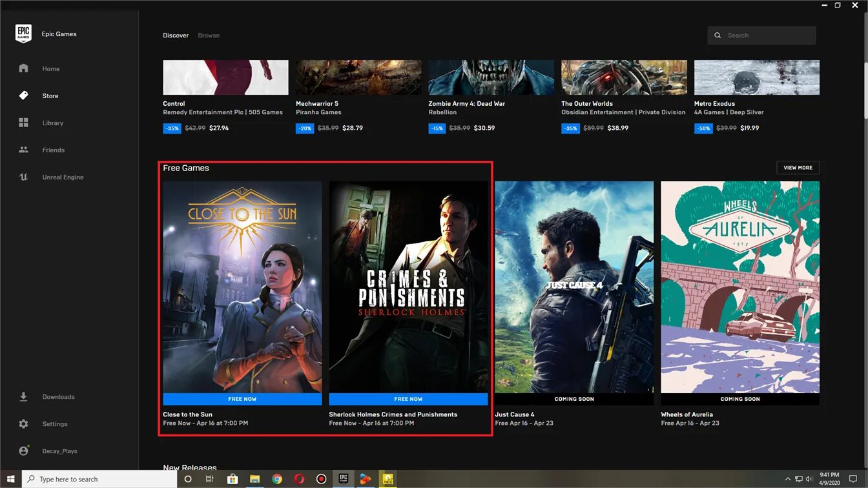Switch to the Browse tab
This screenshot has height=488, width=868.
(209, 36)
